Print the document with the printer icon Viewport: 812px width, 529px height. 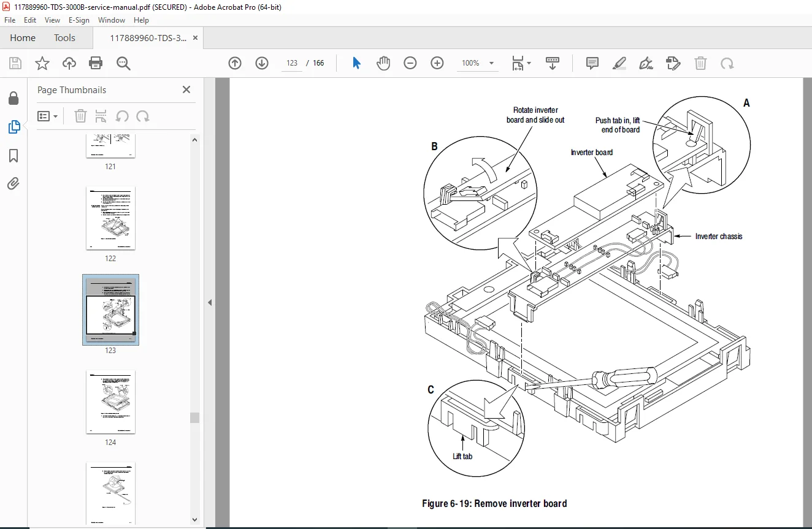tap(96, 63)
